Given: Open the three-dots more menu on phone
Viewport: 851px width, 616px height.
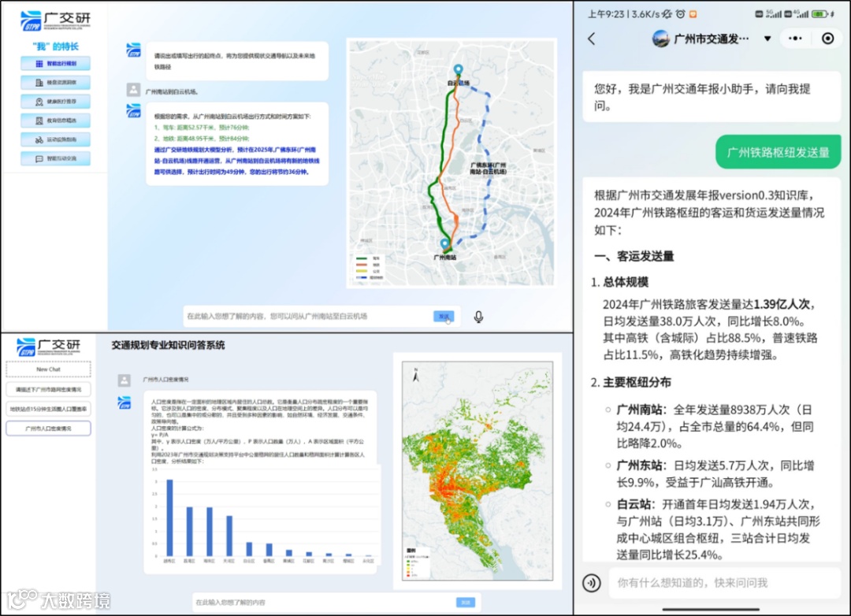Looking at the screenshot, I should (x=795, y=39).
